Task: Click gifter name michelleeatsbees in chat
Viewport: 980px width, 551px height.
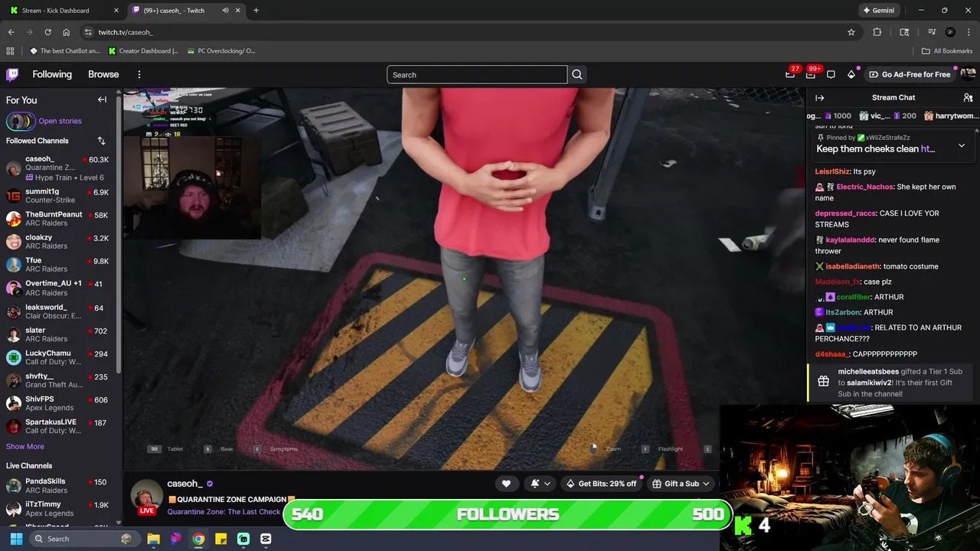Action: 868,371
